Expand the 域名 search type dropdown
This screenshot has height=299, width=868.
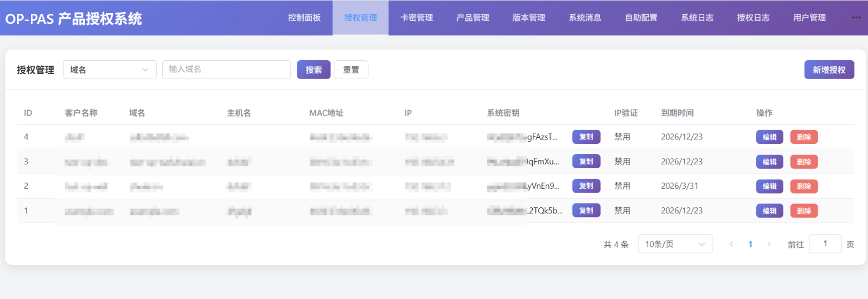(x=110, y=69)
